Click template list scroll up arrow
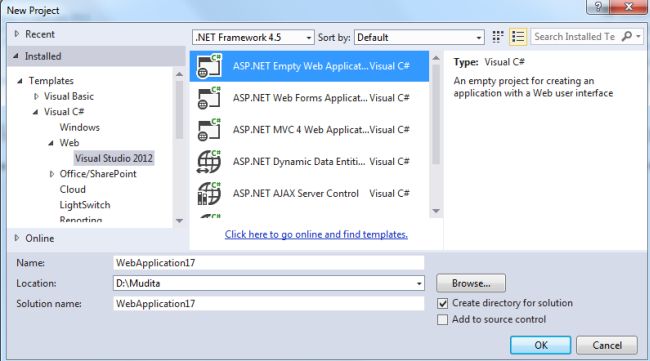 pos(436,58)
